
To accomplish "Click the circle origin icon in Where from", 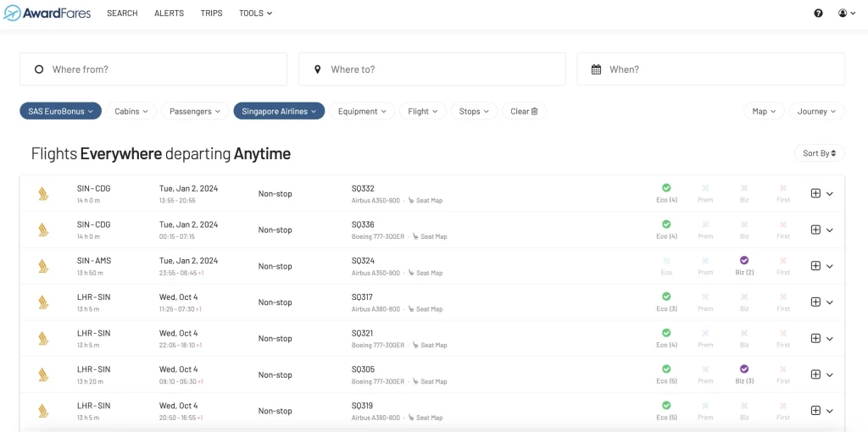I will point(39,69).
